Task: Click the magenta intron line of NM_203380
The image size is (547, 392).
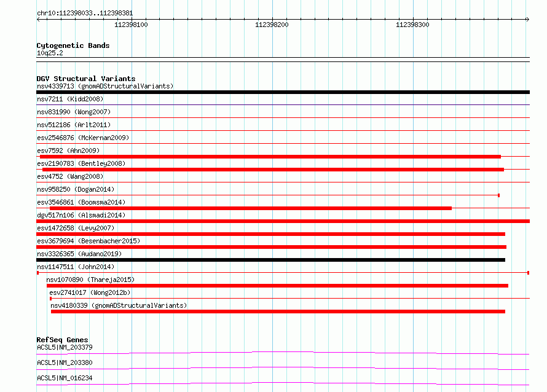Action: [283, 367]
